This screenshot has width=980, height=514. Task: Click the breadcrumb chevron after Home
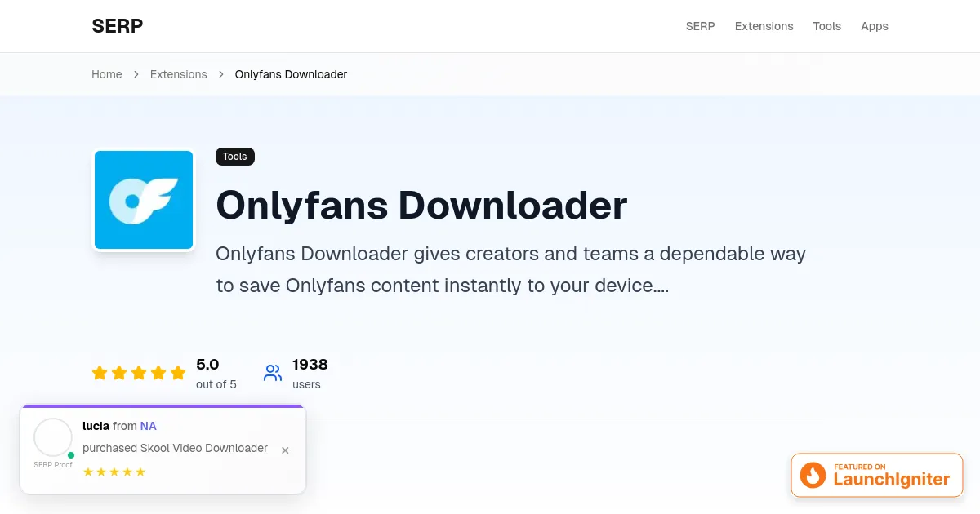click(x=136, y=74)
